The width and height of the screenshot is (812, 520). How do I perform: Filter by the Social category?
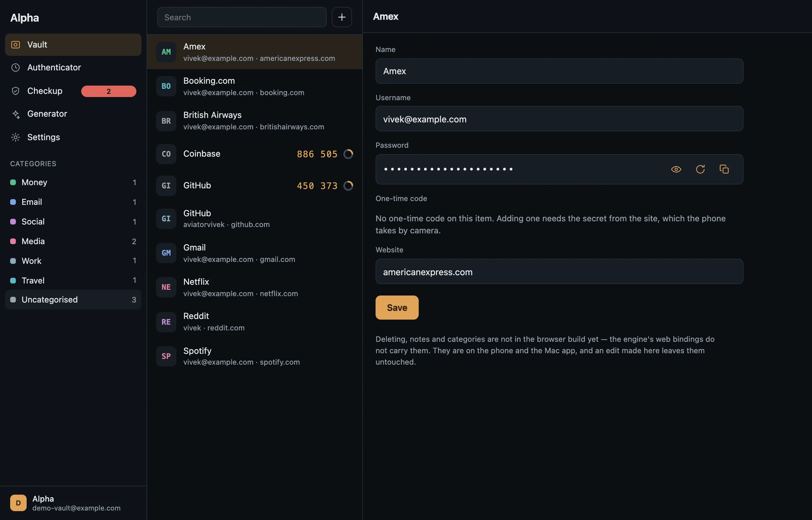(x=73, y=222)
